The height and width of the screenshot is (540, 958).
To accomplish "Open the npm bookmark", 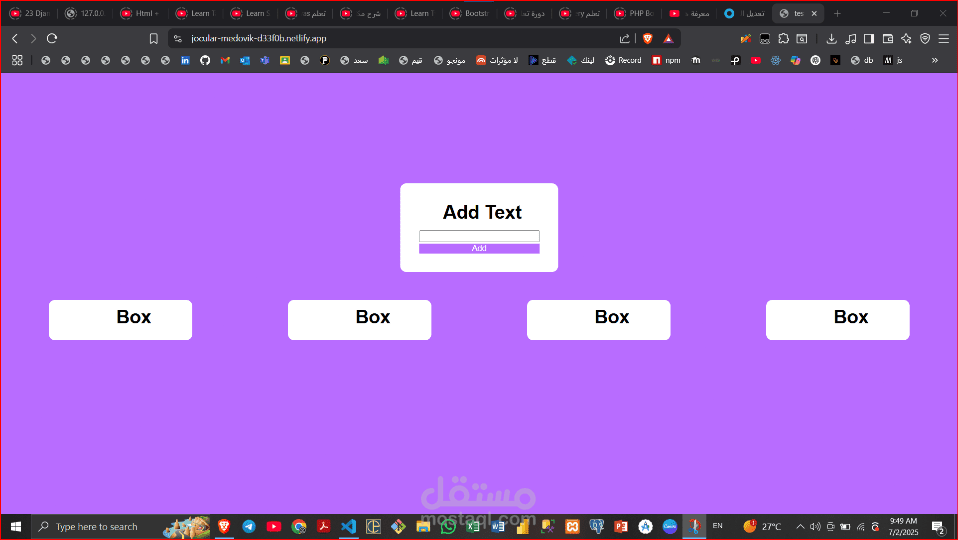I will (666, 60).
